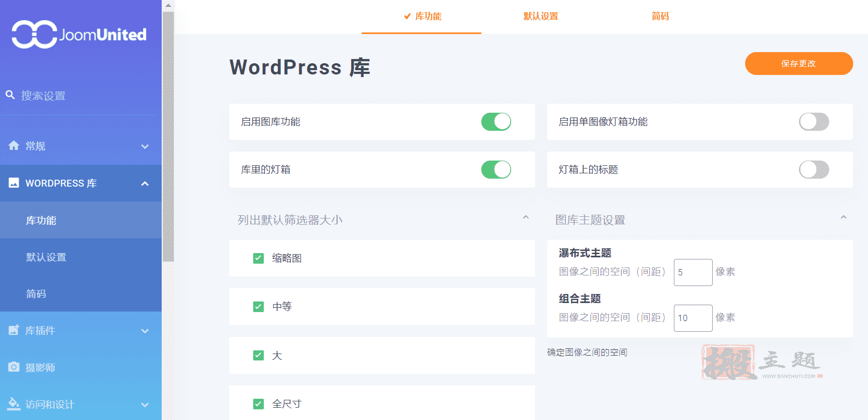Image resolution: width=868 pixels, height=420 pixels.
Task: Click the search magnifier icon
Action: pyautogui.click(x=10, y=95)
